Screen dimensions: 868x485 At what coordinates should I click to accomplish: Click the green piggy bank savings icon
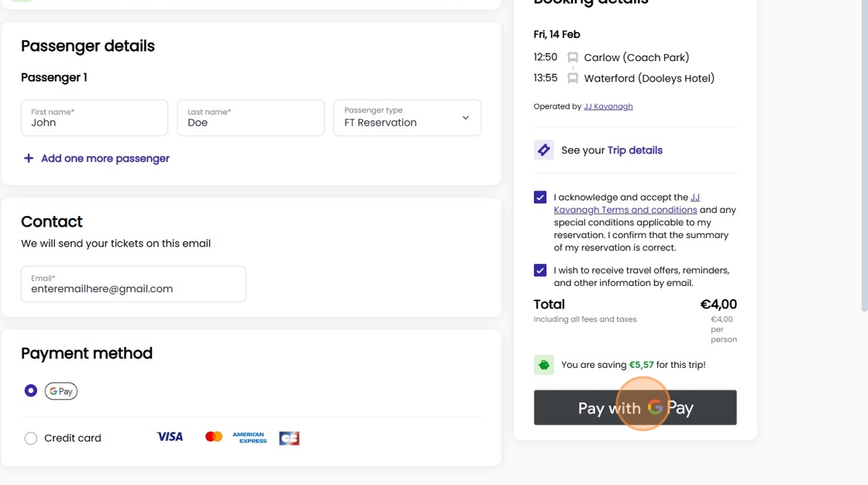pos(543,365)
